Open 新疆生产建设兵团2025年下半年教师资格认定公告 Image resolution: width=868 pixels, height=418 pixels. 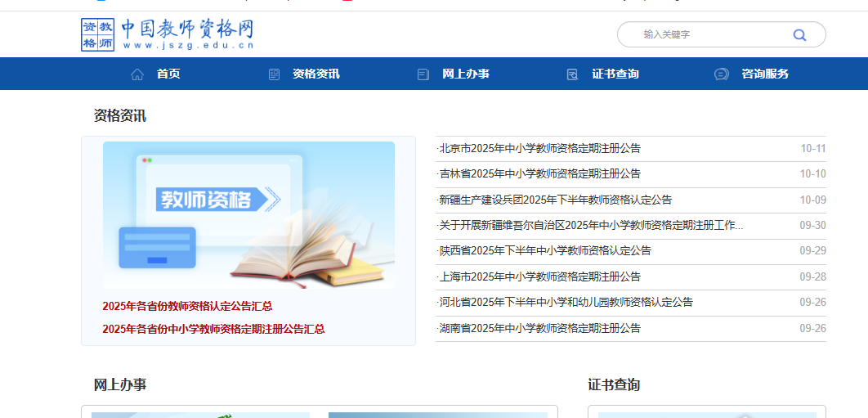[x=555, y=200]
